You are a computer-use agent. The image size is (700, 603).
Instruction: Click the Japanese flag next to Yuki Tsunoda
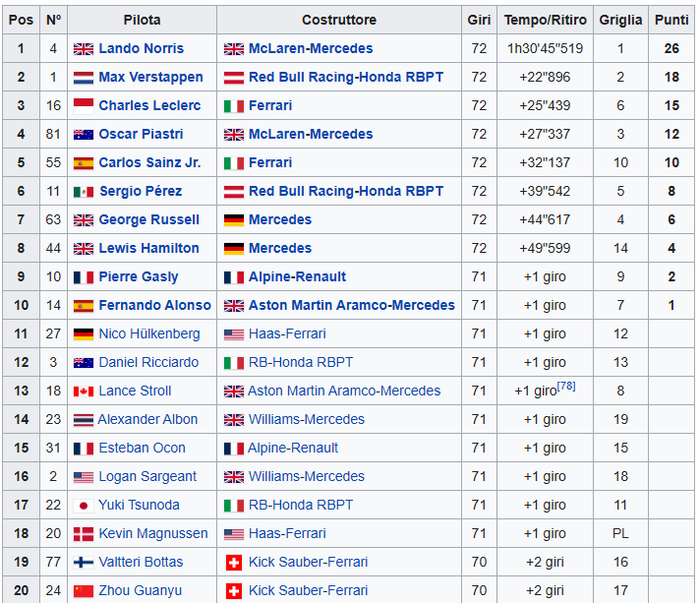point(84,506)
